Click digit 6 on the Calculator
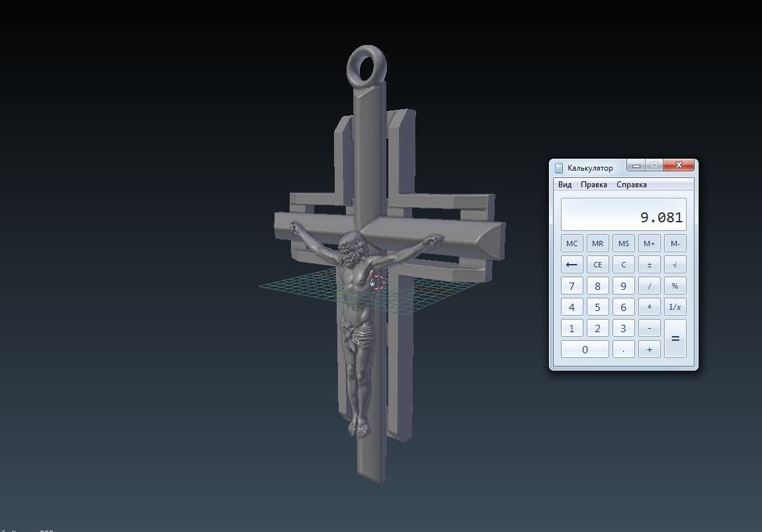762x532 pixels. (624, 307)
